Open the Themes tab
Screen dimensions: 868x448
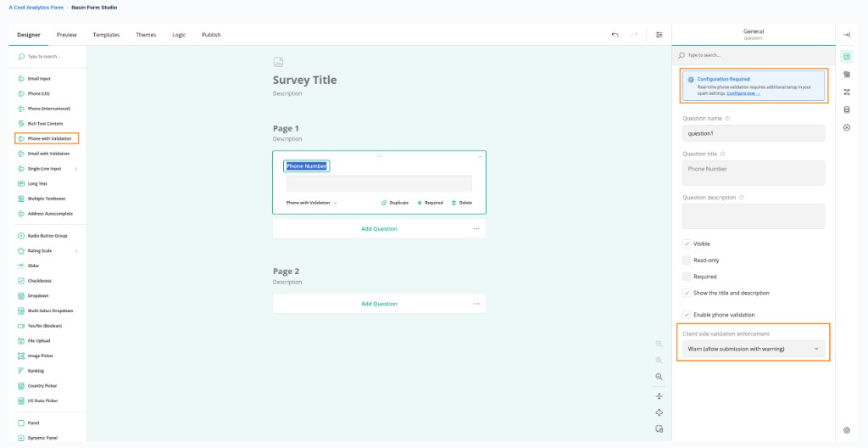pos(146,35)
